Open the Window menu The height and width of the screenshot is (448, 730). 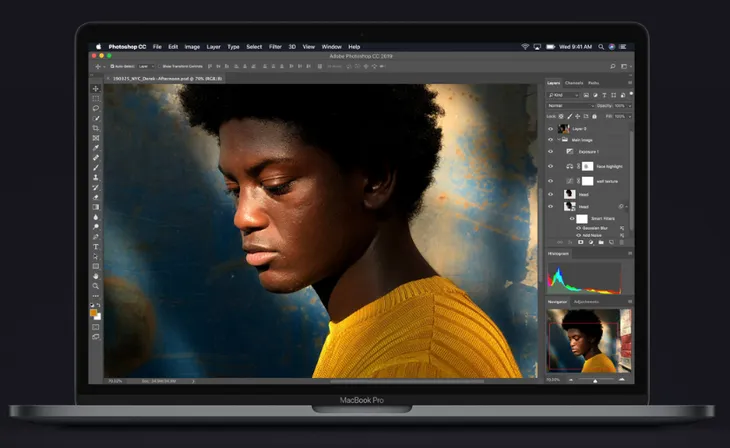pos(331,47)
